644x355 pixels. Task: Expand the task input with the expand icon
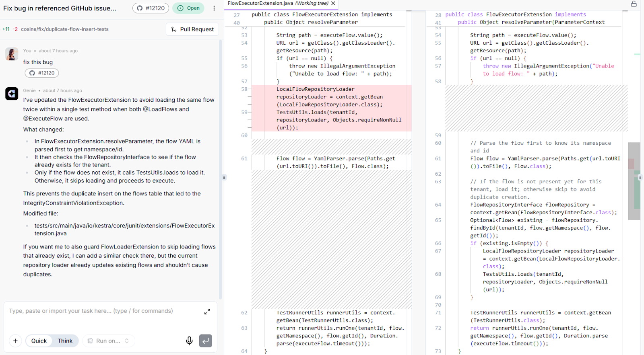(207, 312)
